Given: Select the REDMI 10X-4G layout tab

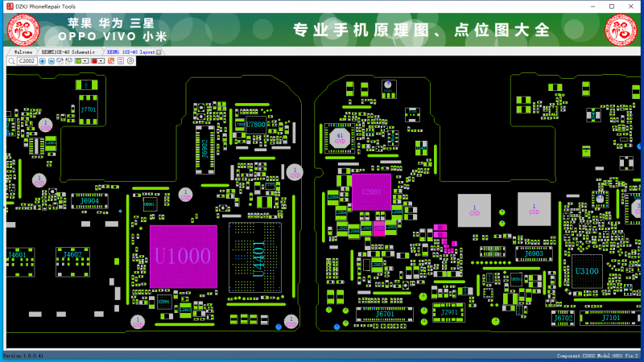Looking at the screenshot, I should [x=130, y=52].
